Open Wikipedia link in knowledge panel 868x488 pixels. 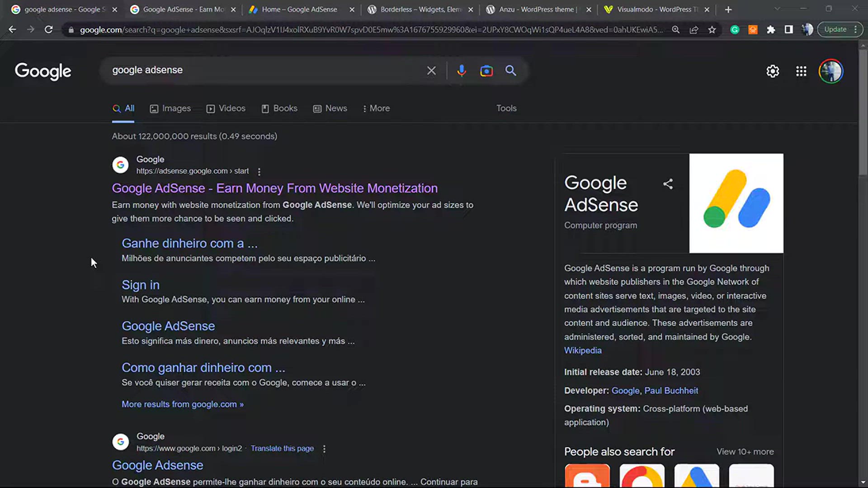(583, 351)
